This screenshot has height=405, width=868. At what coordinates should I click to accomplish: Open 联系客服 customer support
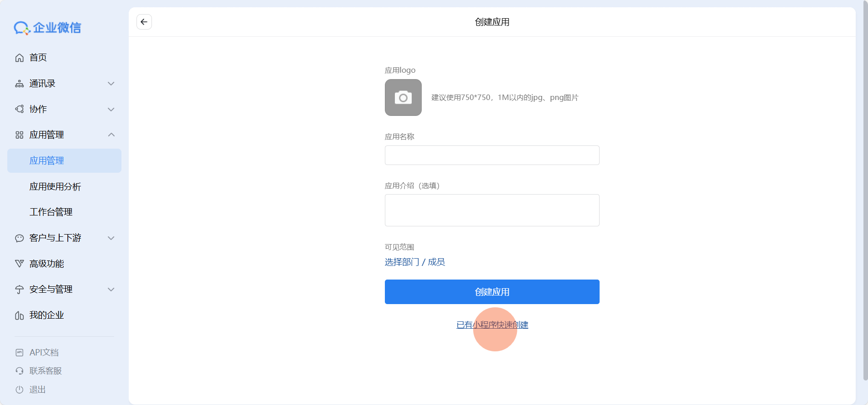tap(45, 371)
